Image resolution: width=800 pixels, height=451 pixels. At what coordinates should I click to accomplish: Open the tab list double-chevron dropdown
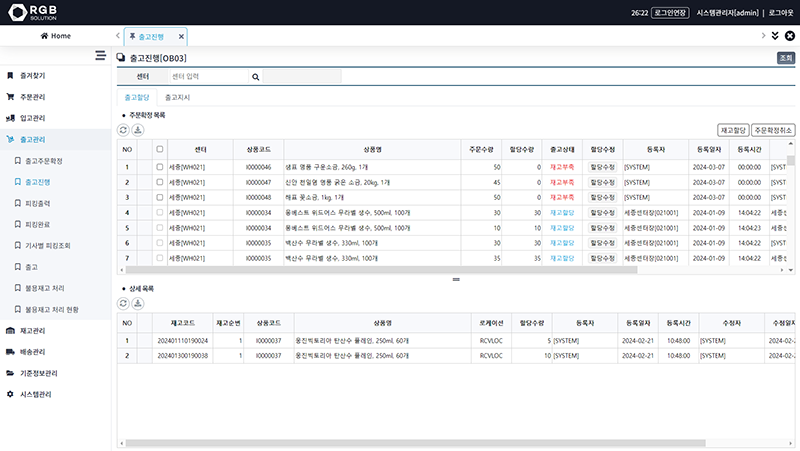[x=775, y=36]
